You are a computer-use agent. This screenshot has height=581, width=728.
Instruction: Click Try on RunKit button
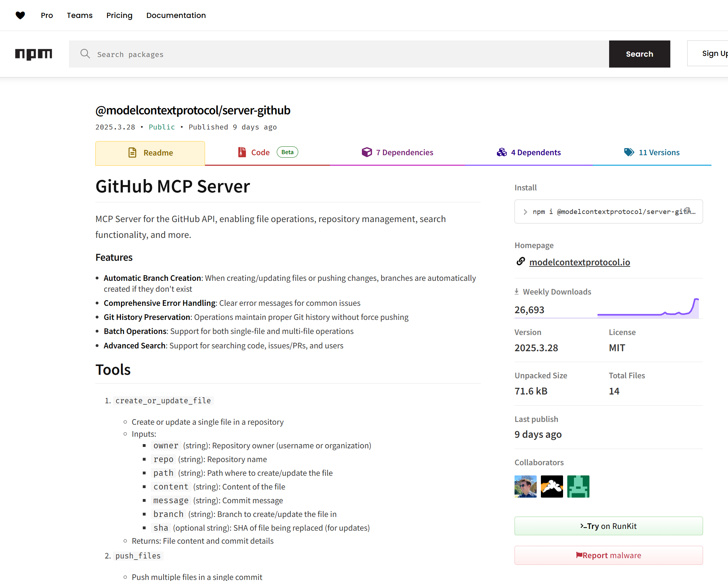[608, 526]
